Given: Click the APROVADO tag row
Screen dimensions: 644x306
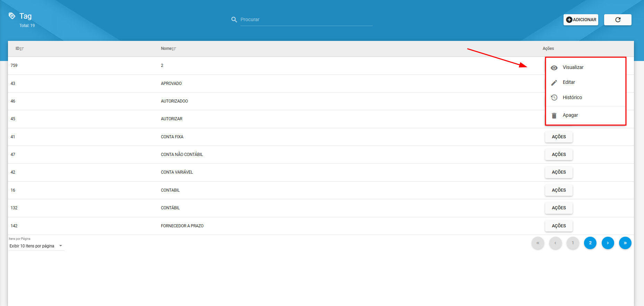Looking at the screenshot, I should coord(171,84).
